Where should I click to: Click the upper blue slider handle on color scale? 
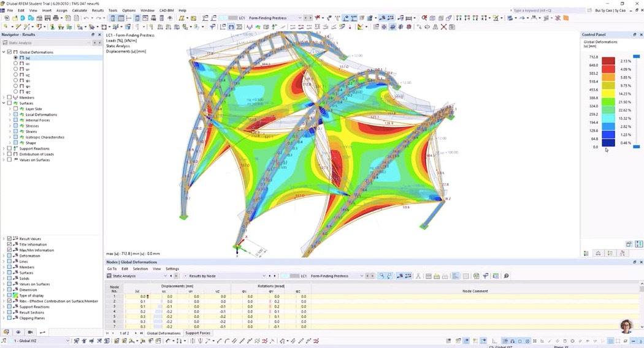pos(636,56)
